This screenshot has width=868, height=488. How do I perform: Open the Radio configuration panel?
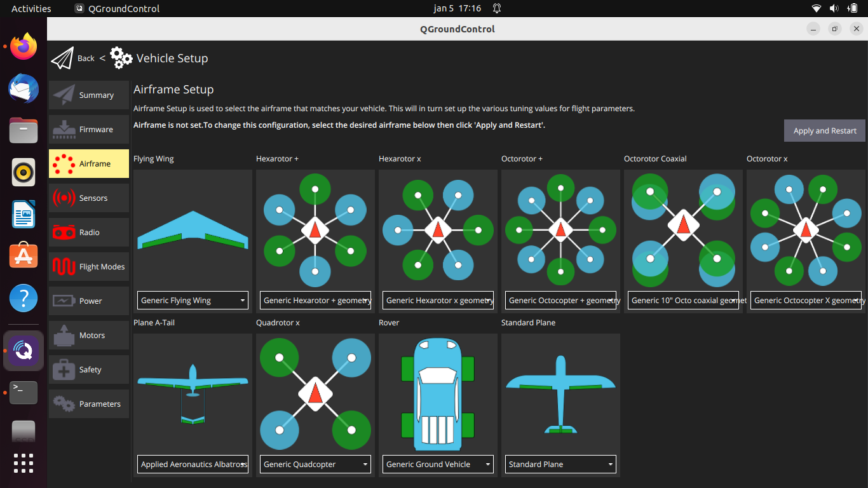(88, 232)
